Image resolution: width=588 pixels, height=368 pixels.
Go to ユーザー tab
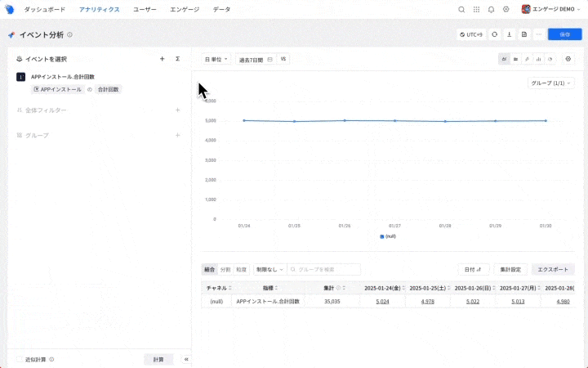click(145, 9)
